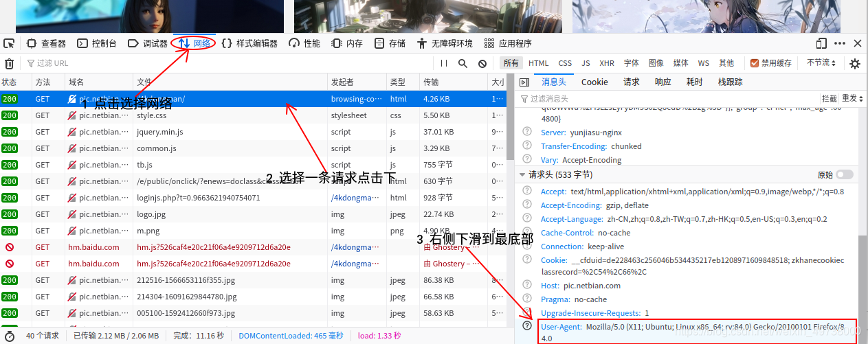Enable the CSS request filter

(x=565, y=63)
